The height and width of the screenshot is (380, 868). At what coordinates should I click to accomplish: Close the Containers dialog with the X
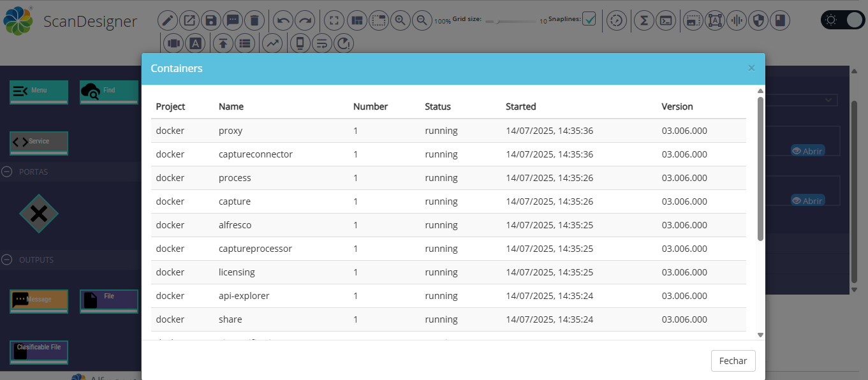click(x=751, y=68)
